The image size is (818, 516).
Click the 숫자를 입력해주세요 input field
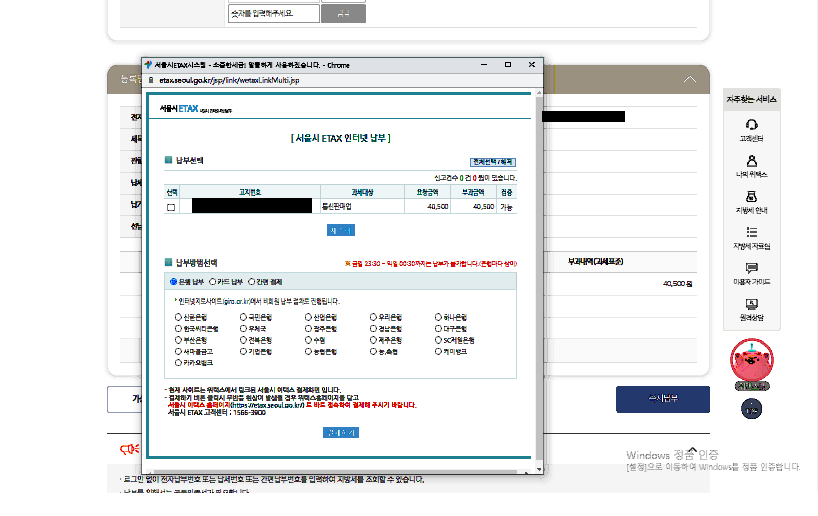coord(273,14)
